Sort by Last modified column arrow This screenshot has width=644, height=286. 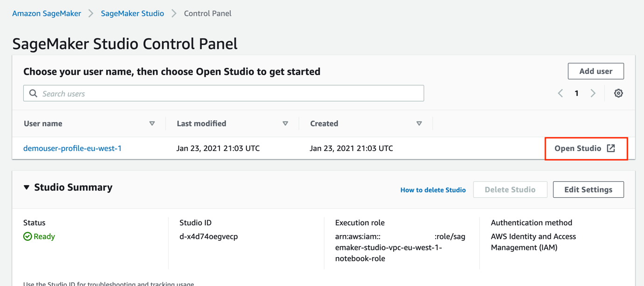(285, 123)
